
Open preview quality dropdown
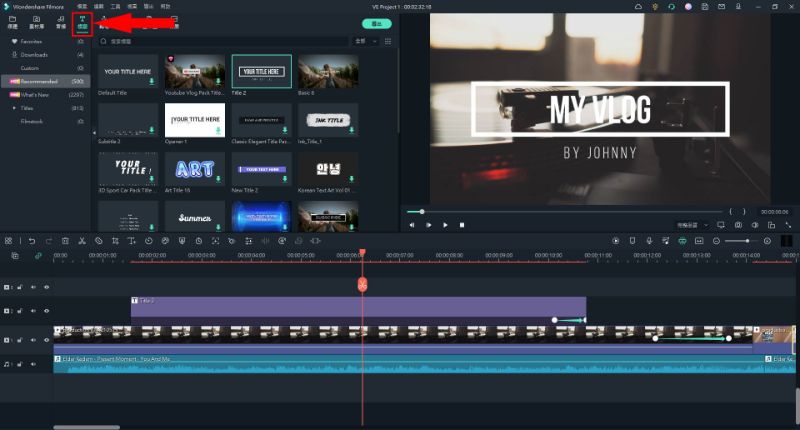click(x=692, y=225)
